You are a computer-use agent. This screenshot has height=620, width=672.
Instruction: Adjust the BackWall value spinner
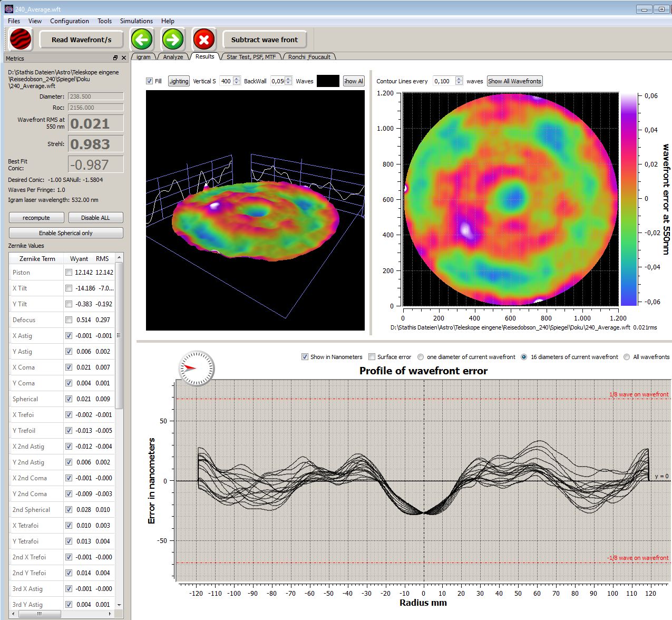288,81
